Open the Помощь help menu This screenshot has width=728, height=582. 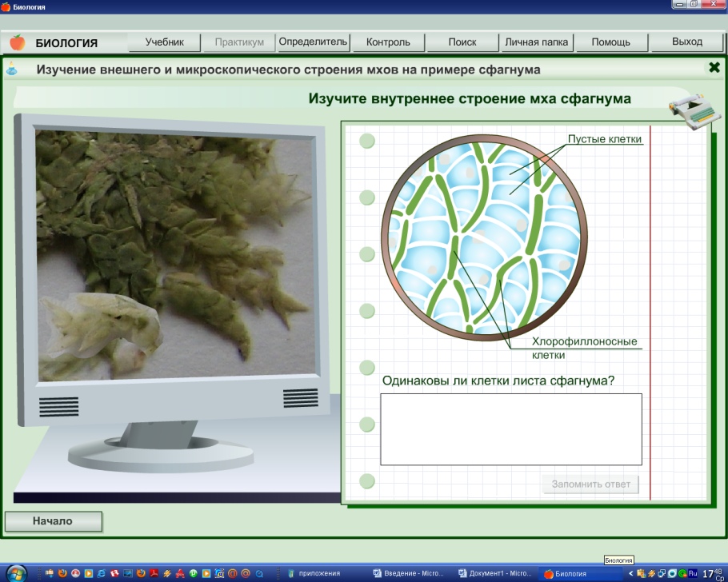coord(611,42)
